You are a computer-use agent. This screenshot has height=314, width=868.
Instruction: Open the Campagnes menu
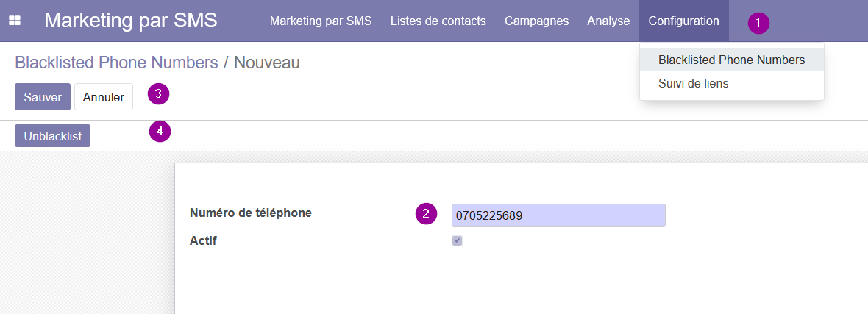click(536, 21)
